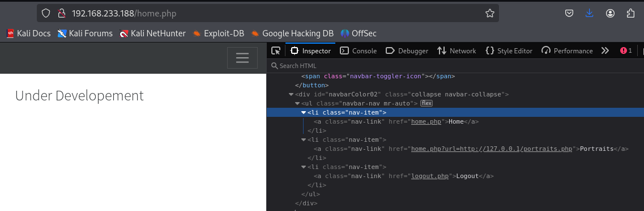Open the Kali Docs bookmark
644x211 pixels.
28,33
